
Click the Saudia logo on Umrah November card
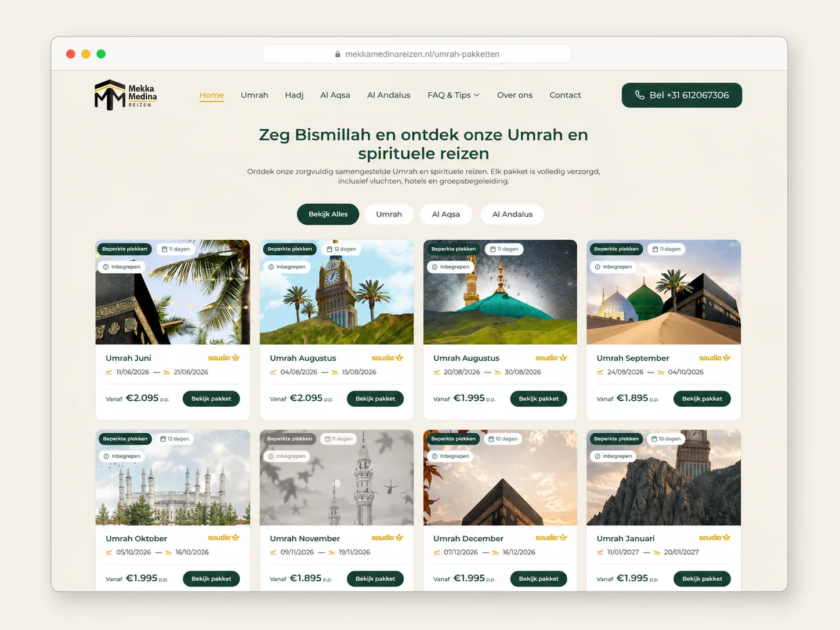coord(388,538)
